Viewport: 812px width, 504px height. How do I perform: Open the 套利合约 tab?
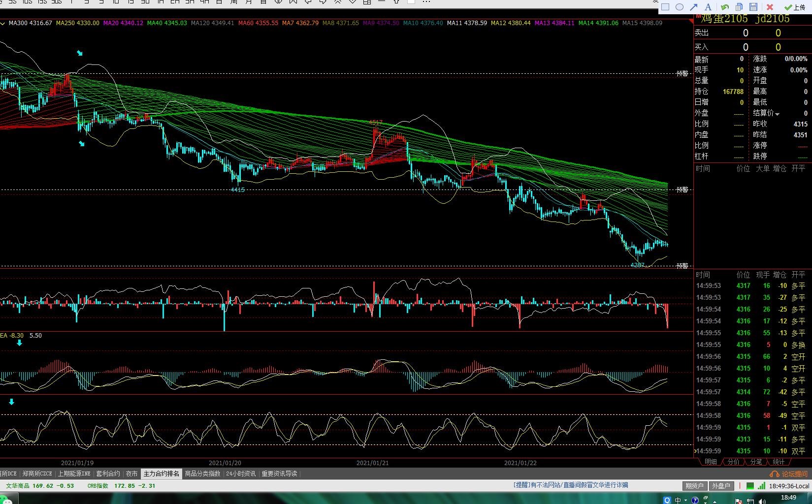[x=108, y=474]
